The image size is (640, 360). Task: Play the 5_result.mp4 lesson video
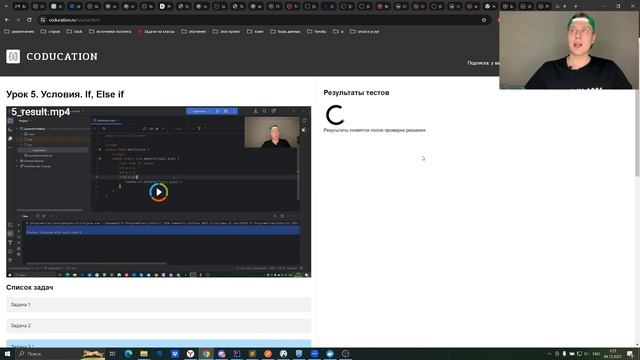(x=159, y=192)
